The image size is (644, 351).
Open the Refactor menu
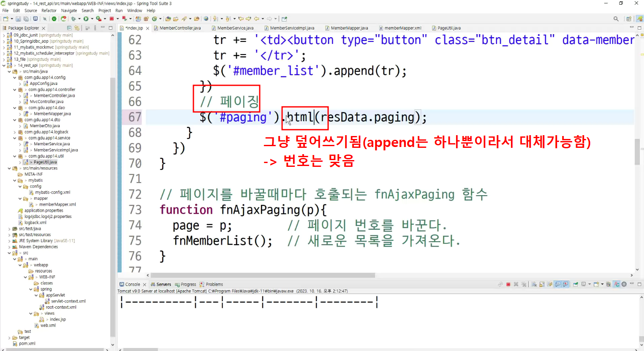pos(49,11)
